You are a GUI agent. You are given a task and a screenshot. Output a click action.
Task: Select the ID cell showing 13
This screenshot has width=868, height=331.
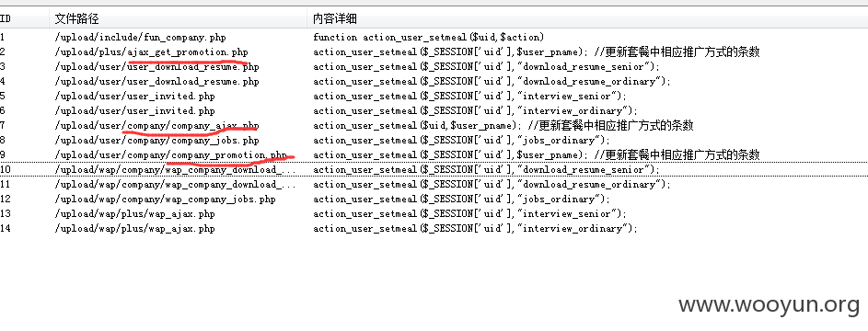(x=5, y=214)
